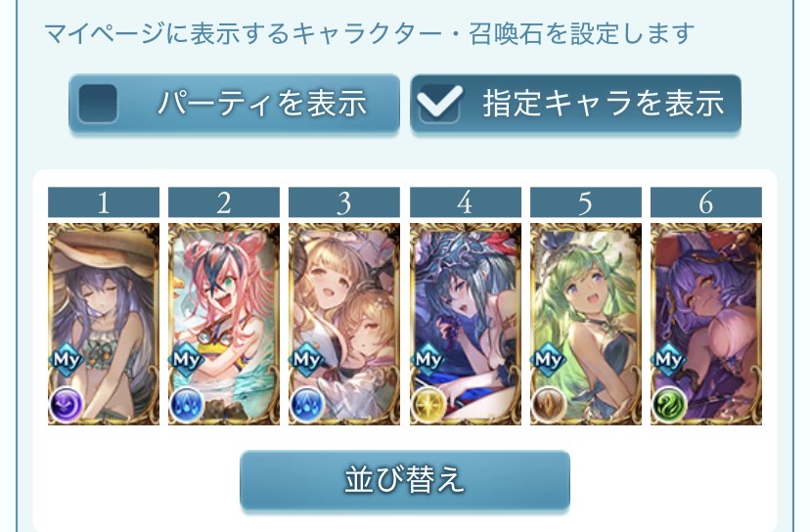Image resolution: width=810 pixels, height=532 pixels.
Task: Click the パーティを表示 button label
Action: click(x=262, y=103)
